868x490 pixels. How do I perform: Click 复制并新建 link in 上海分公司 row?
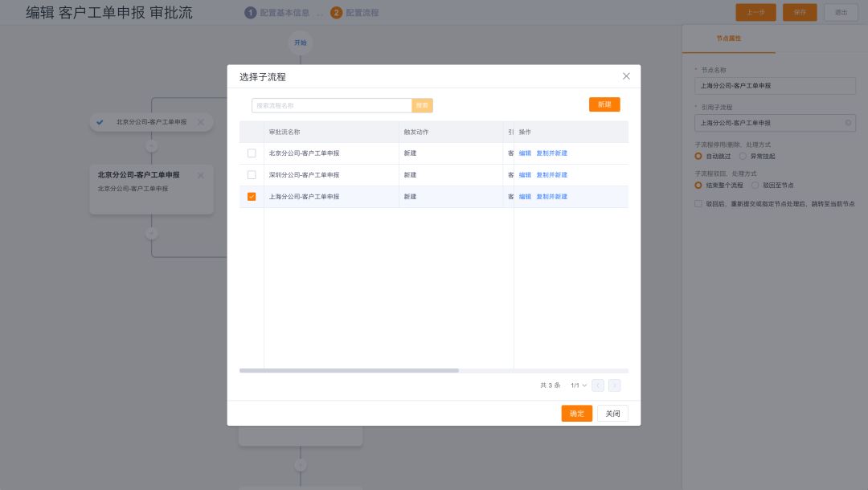[x=552, y=196]
